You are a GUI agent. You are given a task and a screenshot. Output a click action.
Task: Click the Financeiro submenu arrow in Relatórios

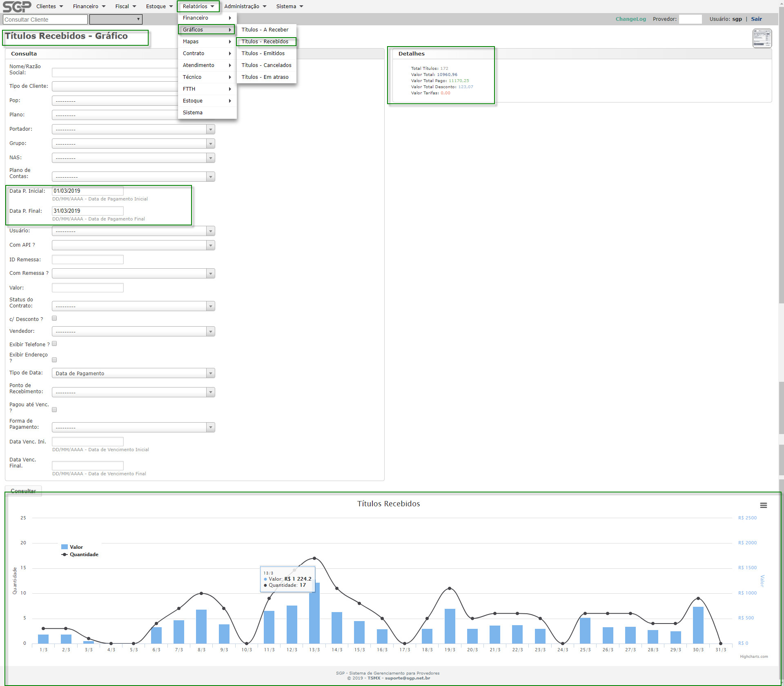pos(230,18)
